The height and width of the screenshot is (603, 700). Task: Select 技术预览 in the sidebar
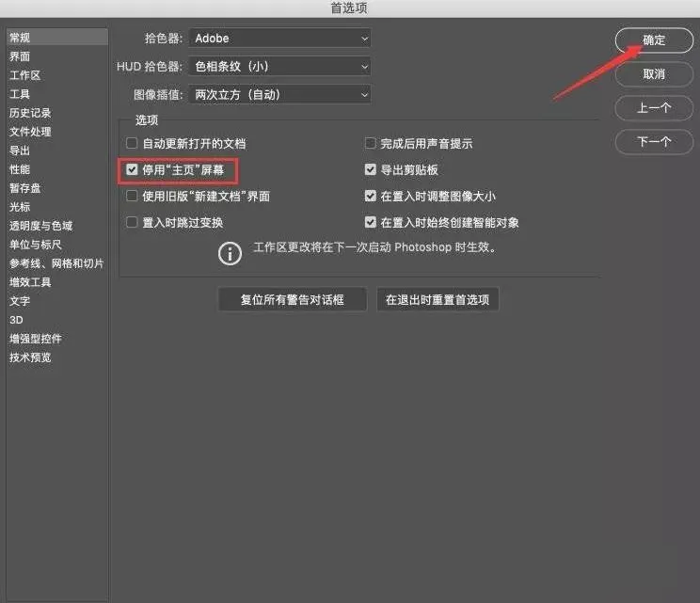pyautogui.click(x=30, y=357)
